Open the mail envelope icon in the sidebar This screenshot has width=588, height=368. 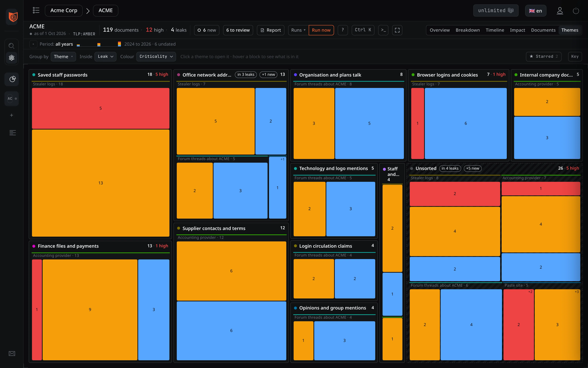(12, 353)
